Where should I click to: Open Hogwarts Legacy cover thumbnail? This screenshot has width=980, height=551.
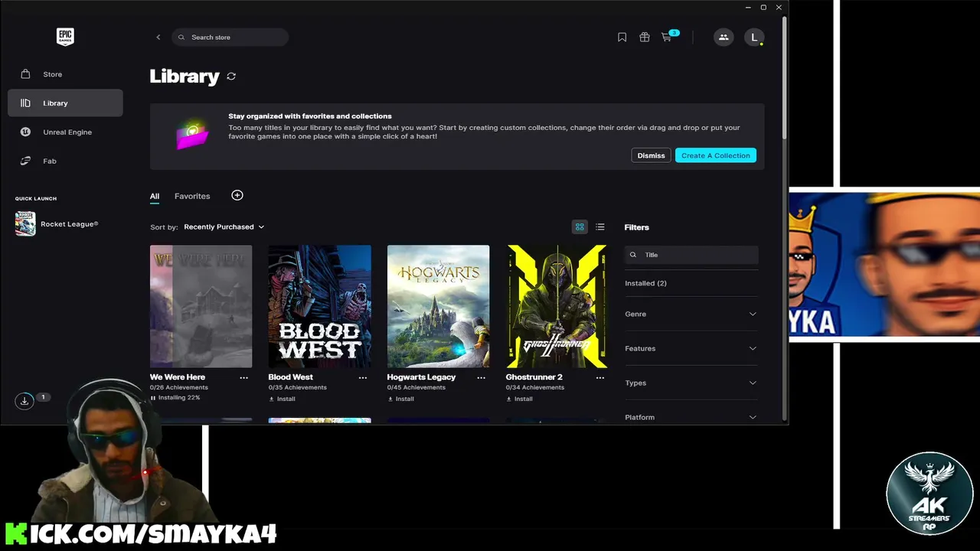pyautogui.click(x=438, y=306)
